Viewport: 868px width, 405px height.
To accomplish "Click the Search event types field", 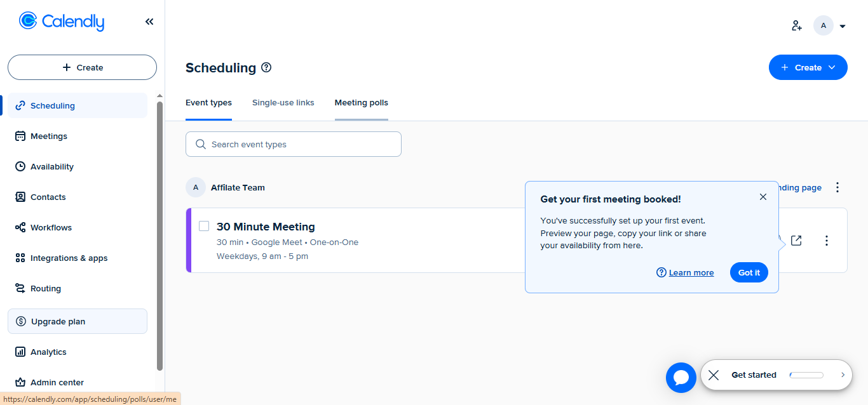I will (294, 144).
